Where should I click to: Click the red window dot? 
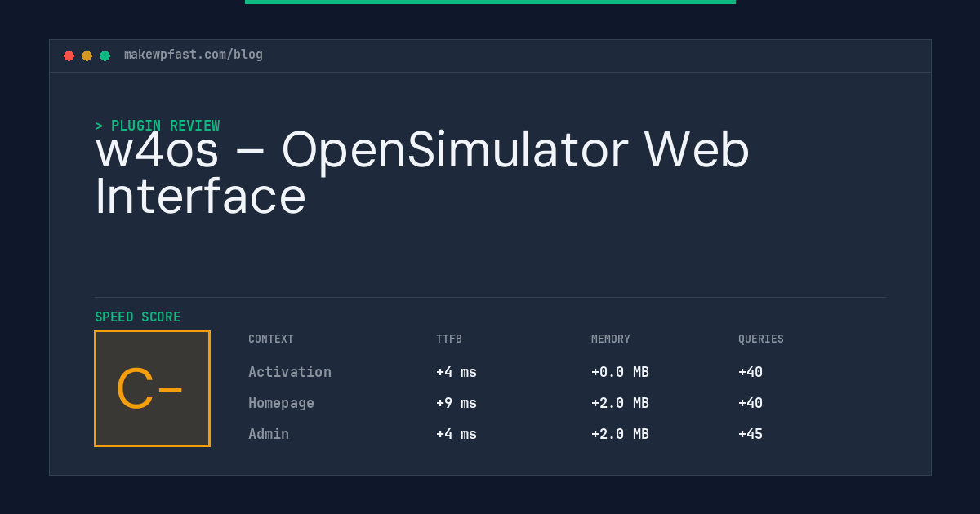(69, 55)
